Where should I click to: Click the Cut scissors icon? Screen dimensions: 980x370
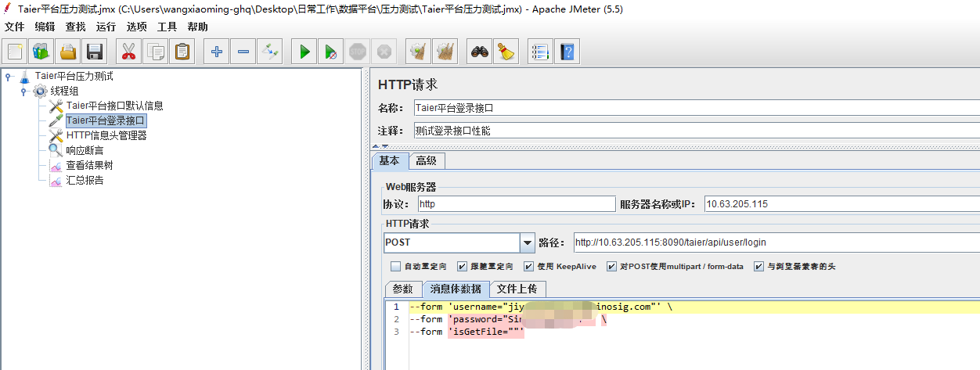coord(129,52)
